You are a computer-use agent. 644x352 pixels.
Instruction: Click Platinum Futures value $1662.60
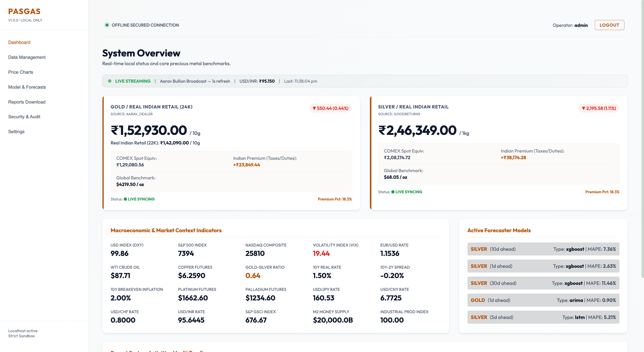tap(193, 298)
